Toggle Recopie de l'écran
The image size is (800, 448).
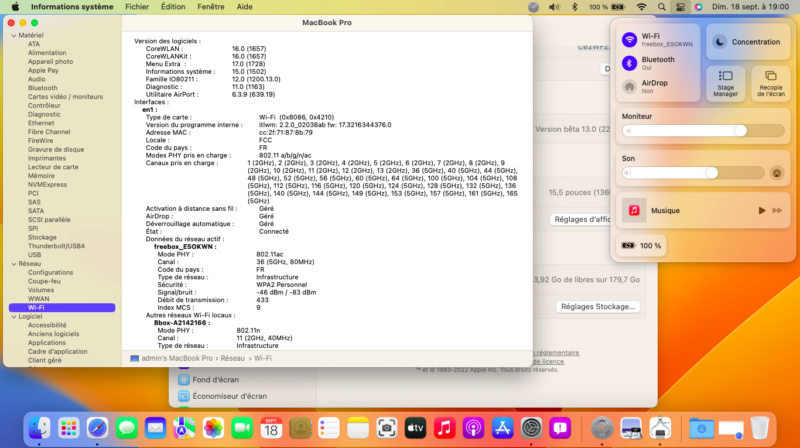[x=770, y=84]
